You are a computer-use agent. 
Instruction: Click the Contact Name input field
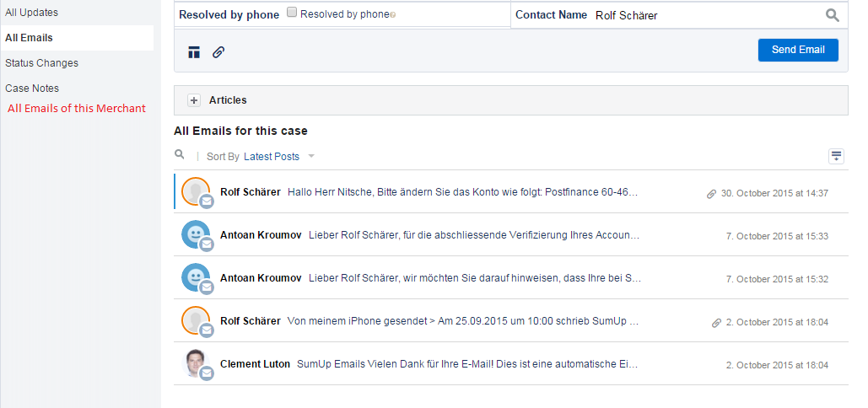tap(704, 15)
